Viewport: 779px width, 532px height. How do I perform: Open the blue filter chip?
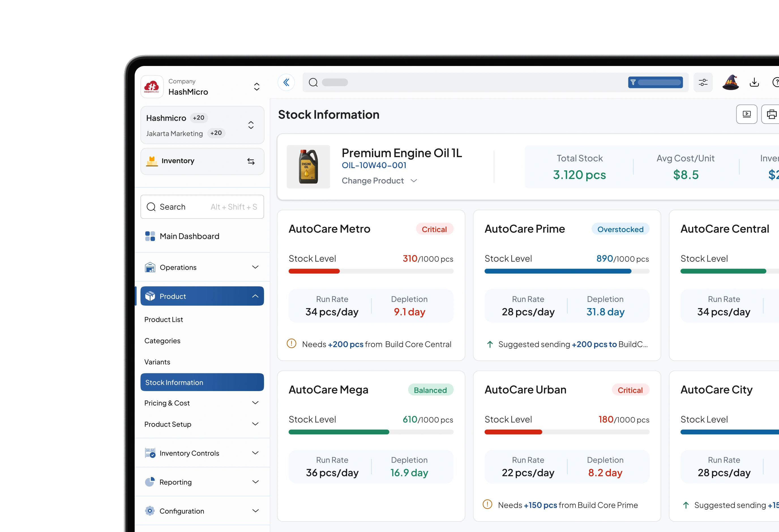pos(655,82)
